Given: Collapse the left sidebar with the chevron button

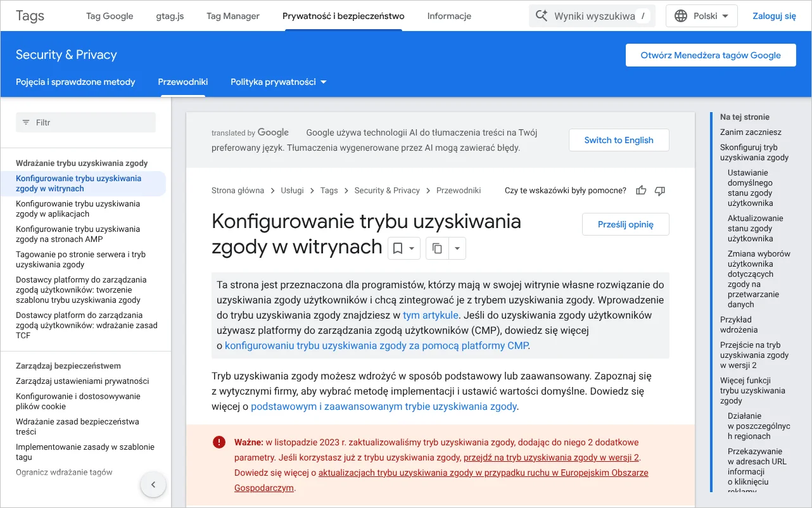Looking at the screenshot, I should pos(153,485).
